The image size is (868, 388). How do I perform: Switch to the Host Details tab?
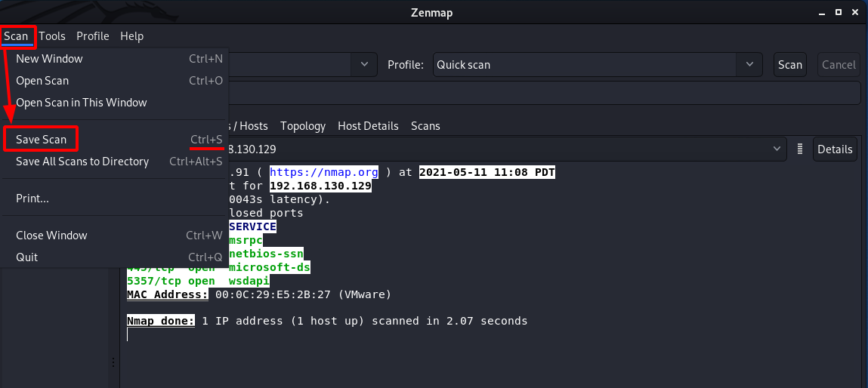coord(368,126)
